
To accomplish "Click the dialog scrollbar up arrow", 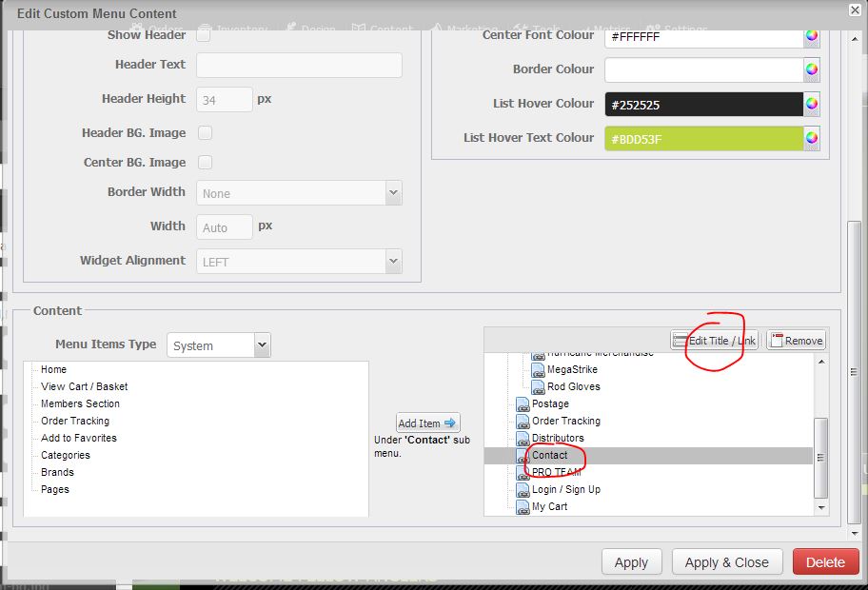I will [x=855, y=39].
